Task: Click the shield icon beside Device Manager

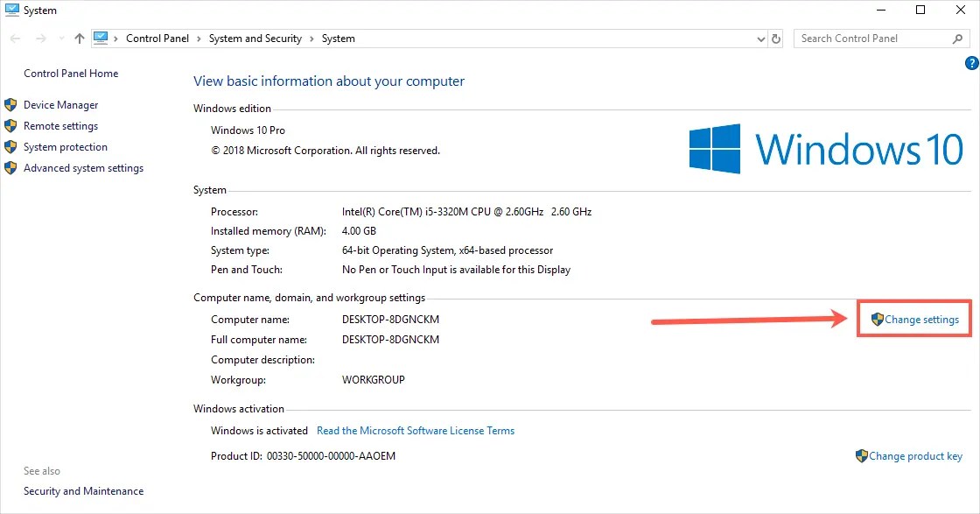Action: tap(11, 104)
